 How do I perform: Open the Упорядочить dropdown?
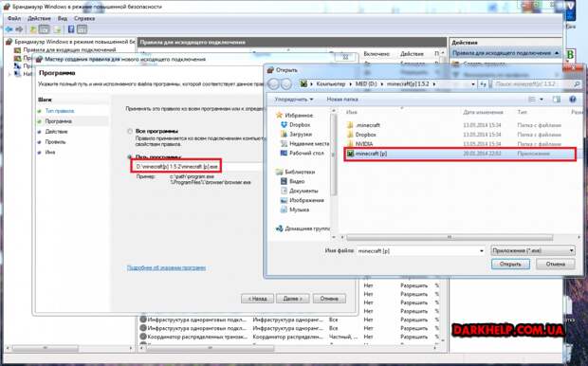(294, 100)
